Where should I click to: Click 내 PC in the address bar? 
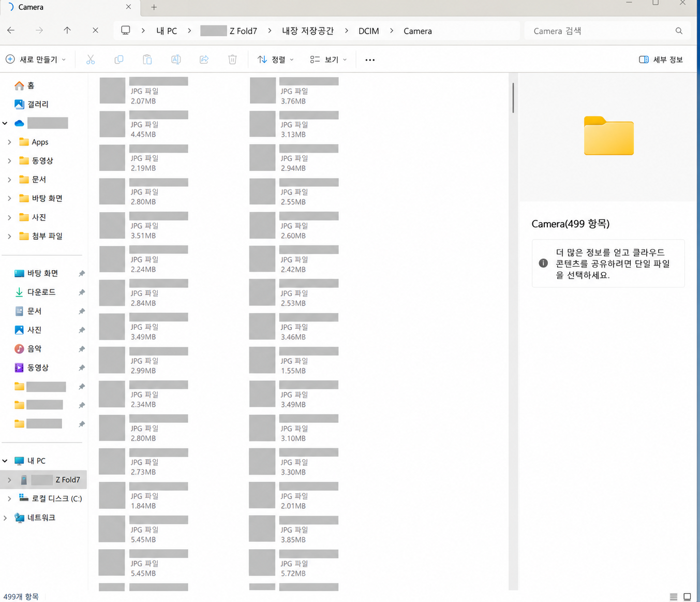[x=167, y=31]
